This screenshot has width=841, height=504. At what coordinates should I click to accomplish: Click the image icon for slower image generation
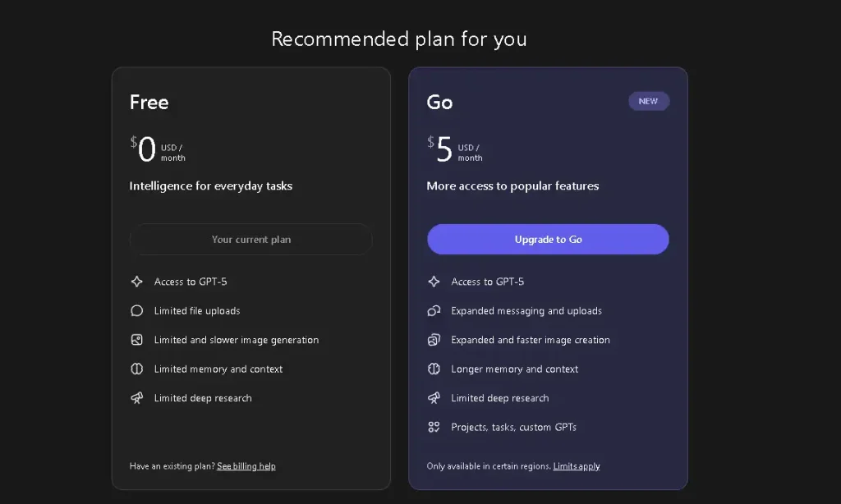click(137, 340)
